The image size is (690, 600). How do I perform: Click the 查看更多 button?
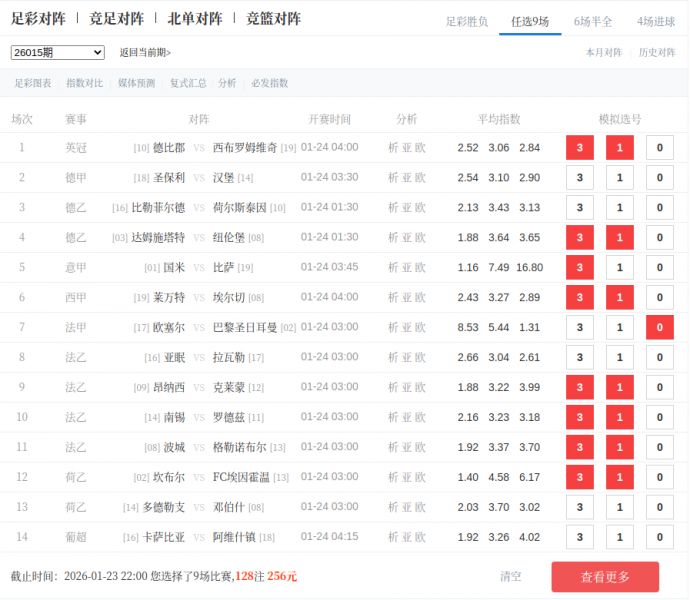[605, 577]
